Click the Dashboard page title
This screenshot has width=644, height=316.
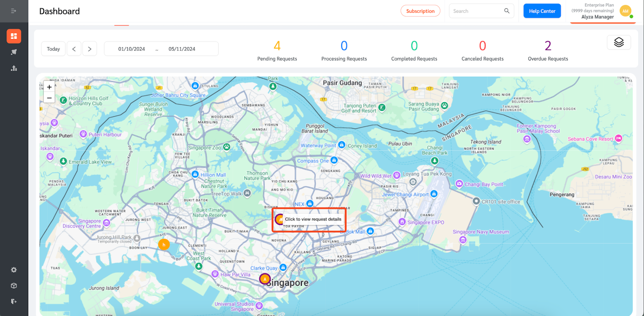(60, 11)
